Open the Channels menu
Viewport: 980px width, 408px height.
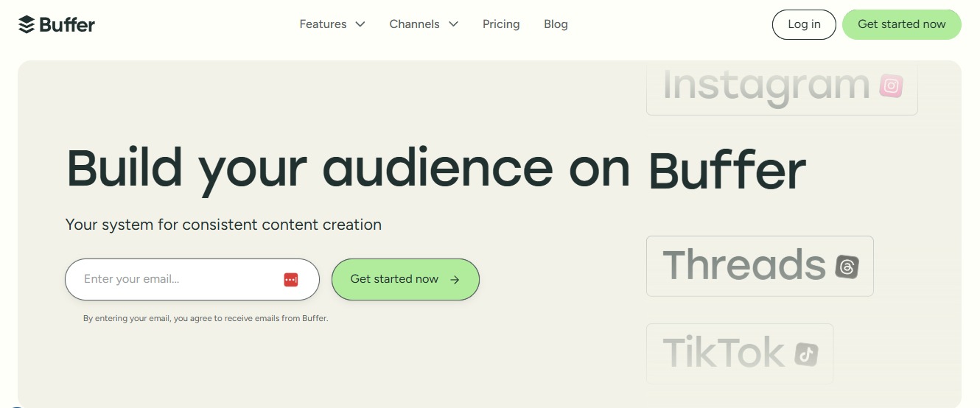click(x=414, y=24)
